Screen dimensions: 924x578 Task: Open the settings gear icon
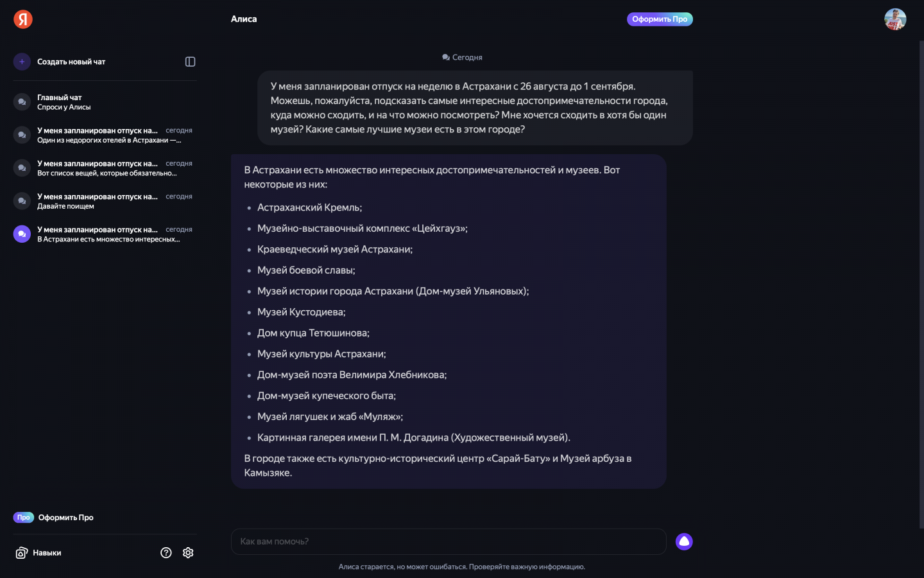tap(188, 553)
